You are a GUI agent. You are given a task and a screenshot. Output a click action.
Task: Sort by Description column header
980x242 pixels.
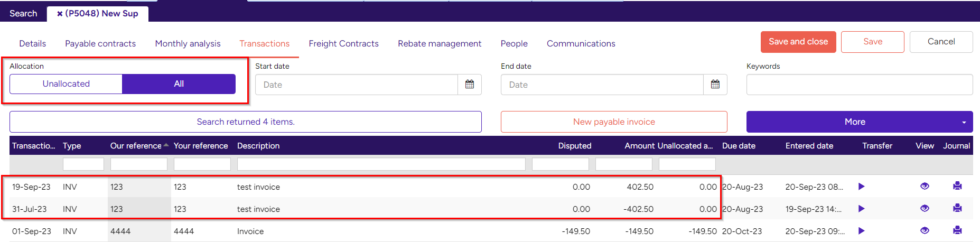258,146
